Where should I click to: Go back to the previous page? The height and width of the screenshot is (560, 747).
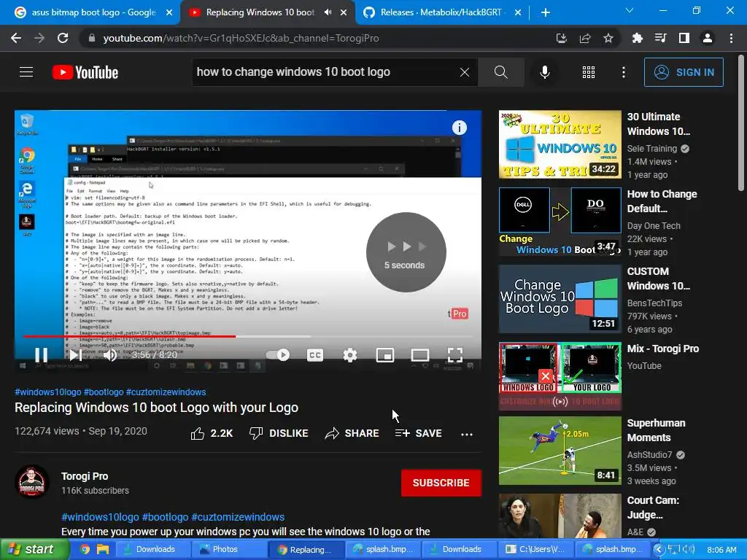(16, 38)
